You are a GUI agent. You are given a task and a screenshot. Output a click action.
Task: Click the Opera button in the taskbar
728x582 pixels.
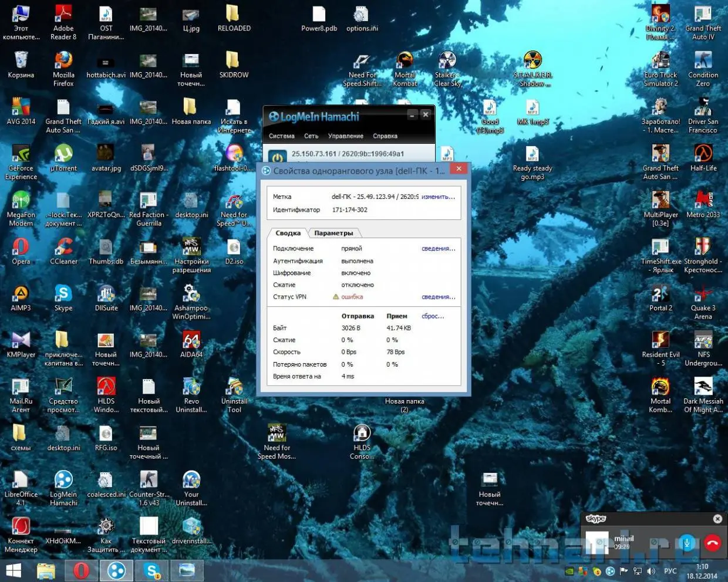pos(82,570)
